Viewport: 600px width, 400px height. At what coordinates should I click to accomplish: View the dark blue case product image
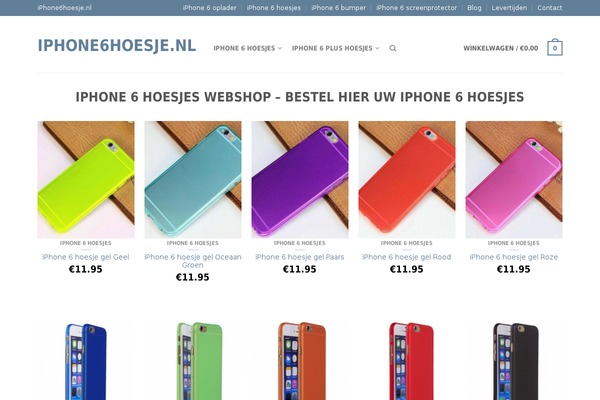coord(86,361)
